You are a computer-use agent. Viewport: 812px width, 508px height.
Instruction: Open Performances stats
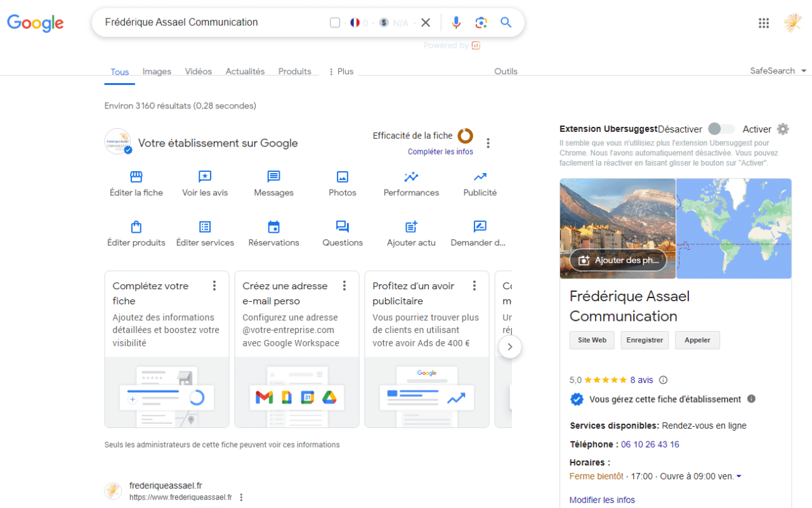411,184
